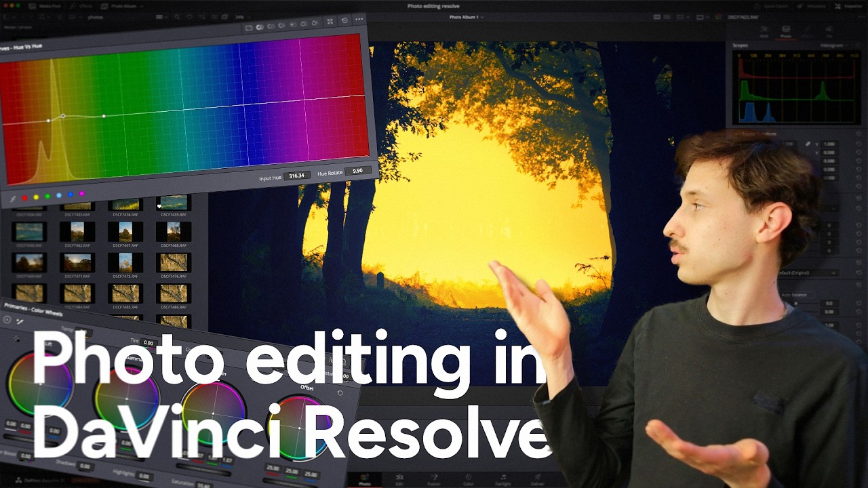The height and width of the screenshot is (488, 868).
Task: Click the Highlights value field
Action: [144, 476]
